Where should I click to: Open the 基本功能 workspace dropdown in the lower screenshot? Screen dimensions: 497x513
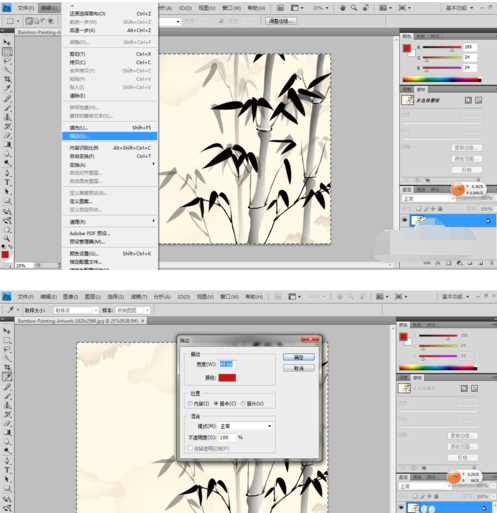click(455, 296)
